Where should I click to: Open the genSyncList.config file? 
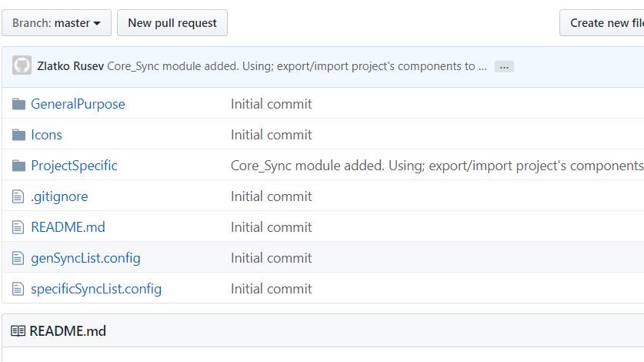[x=86, y=258]
